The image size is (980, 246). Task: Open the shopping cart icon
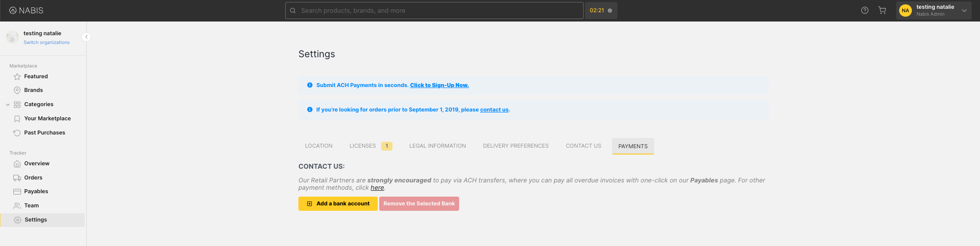point(882,10)
